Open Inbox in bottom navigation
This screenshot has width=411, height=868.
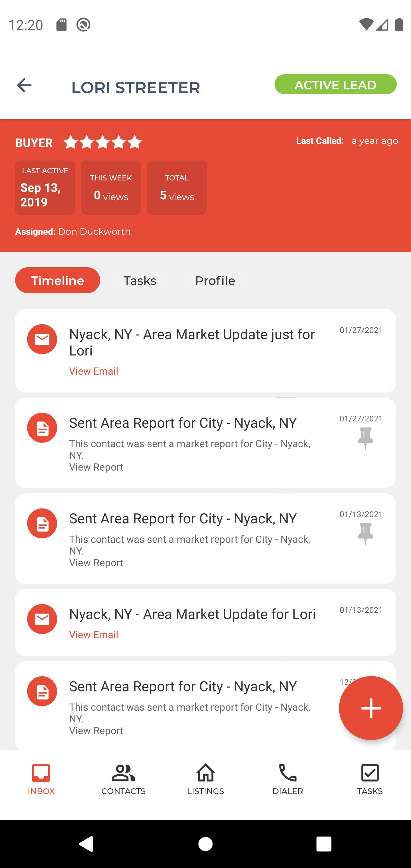click(x=41, y=780)
